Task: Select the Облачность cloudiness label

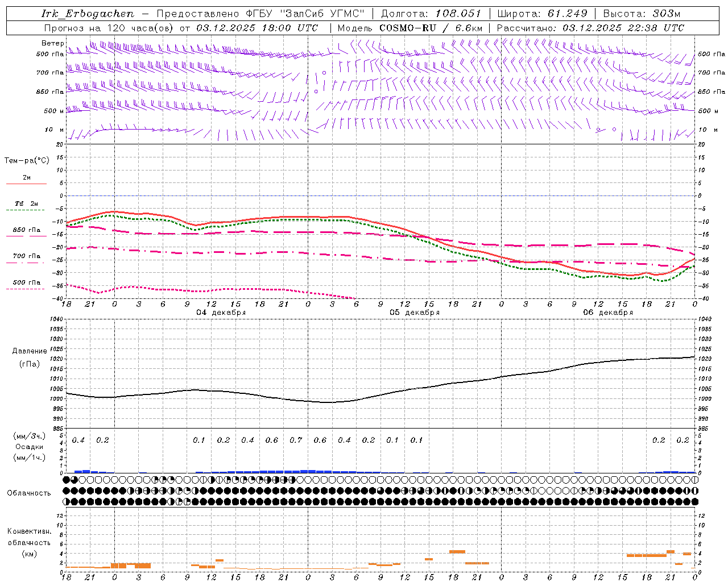Action: pos(29,493)
